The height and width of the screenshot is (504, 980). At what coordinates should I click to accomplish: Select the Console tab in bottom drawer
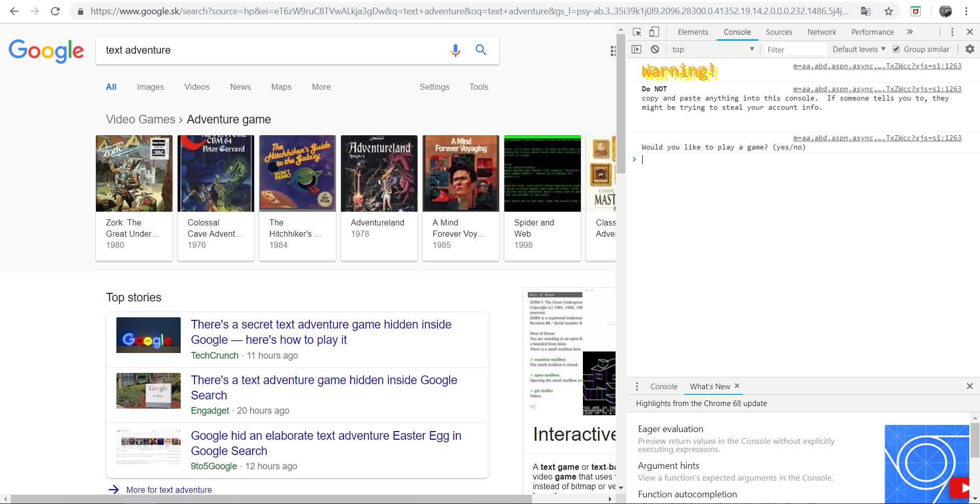pyautogui.click(x=664, y=387)
